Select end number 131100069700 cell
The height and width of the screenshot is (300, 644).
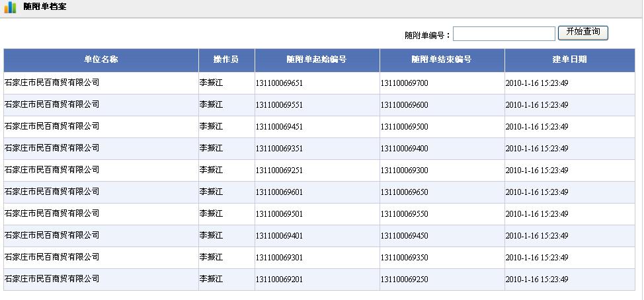(x=404, y=83)
